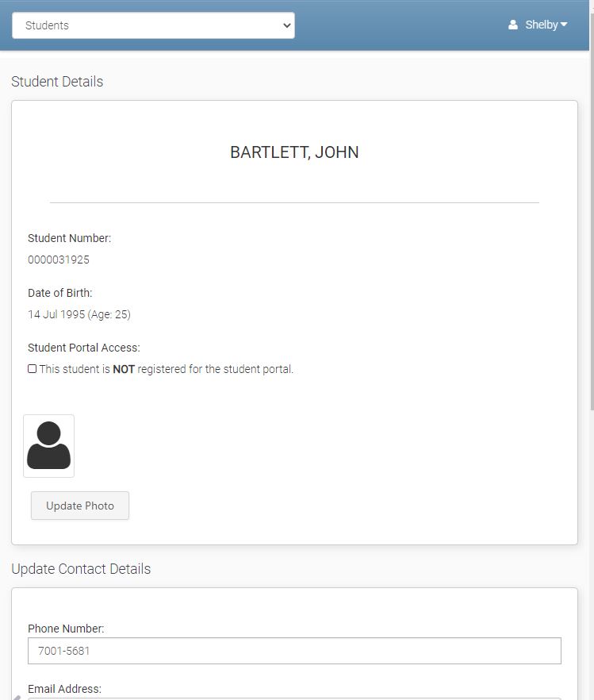594x700 pixels.
Task: Click into the Phone Number field
Action: (294, 651)
